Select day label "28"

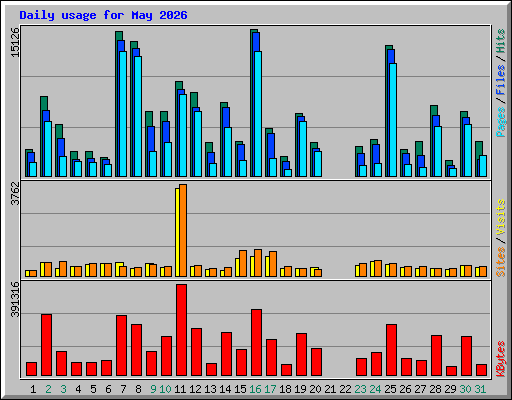coord(435,389)
